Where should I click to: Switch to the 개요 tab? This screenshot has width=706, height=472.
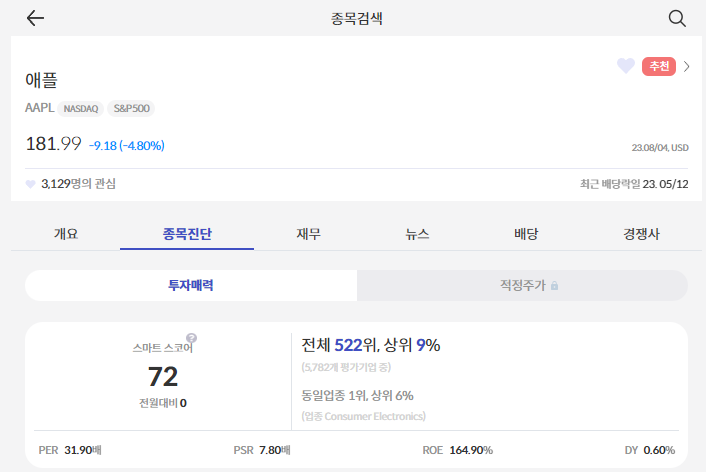[x=66, y=234]
